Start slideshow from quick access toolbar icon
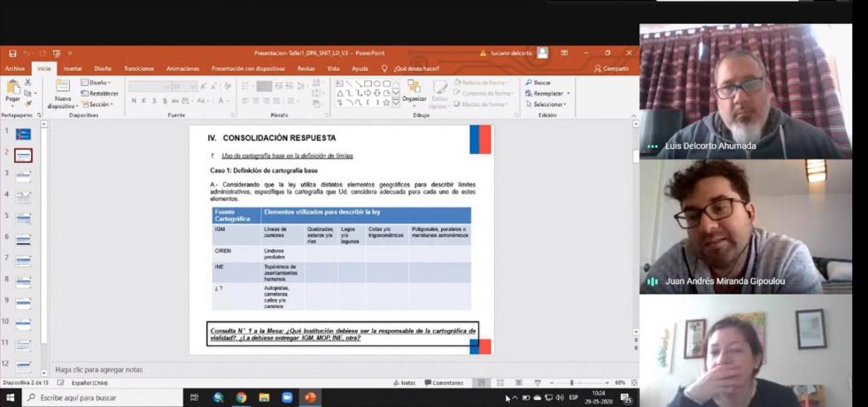The width and height of the screenshot is (868, 407). (57, 53)
